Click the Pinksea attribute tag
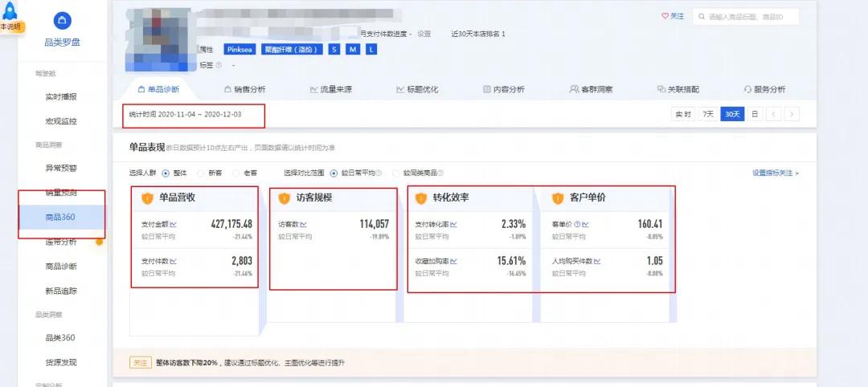868x387 pixels. pyautogui.click(x=240, y=49)
